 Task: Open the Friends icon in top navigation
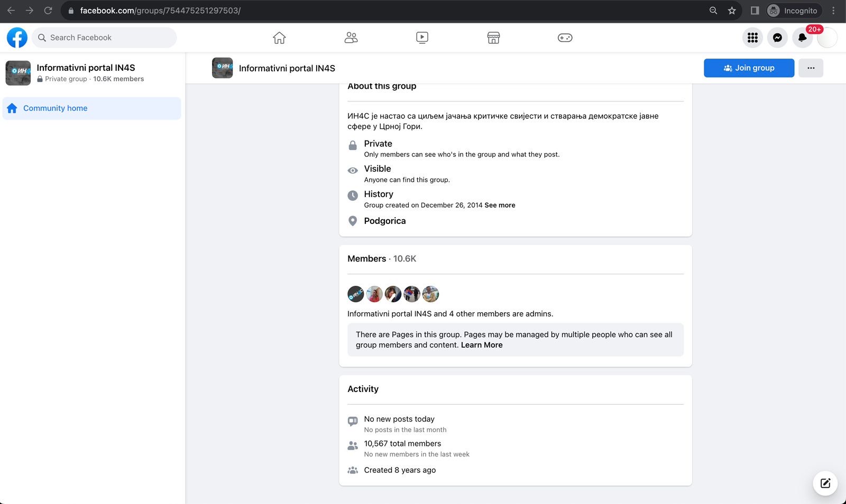(x=351, y=38)
